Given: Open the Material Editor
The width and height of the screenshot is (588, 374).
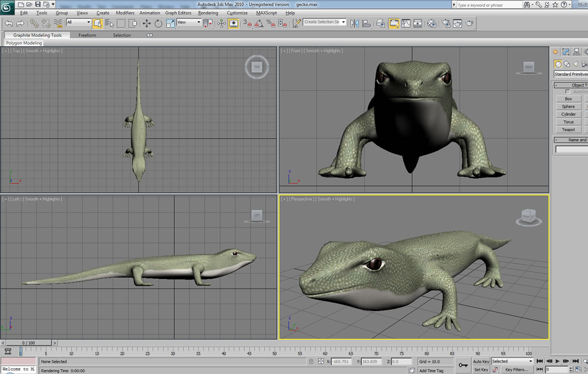Looking at the screenshot, I should (432, 24).
